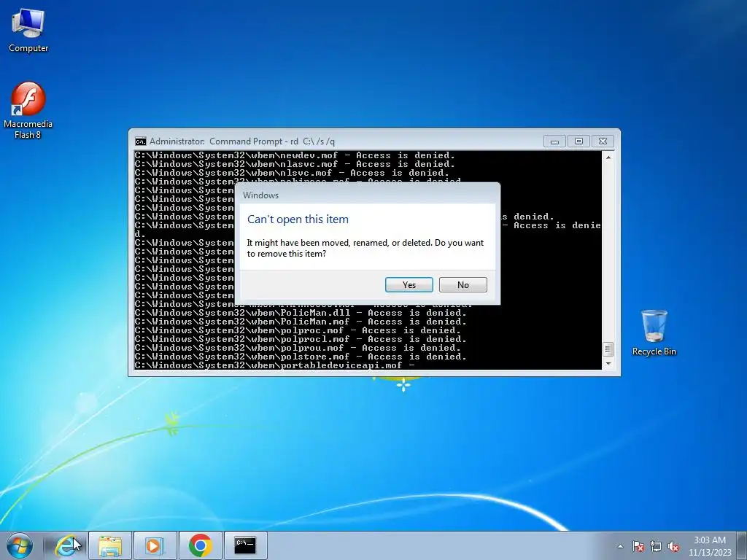Click the nlasvc.mof access denied line
The width and height of the screenshot is (747, 560).
click(295, 164)
